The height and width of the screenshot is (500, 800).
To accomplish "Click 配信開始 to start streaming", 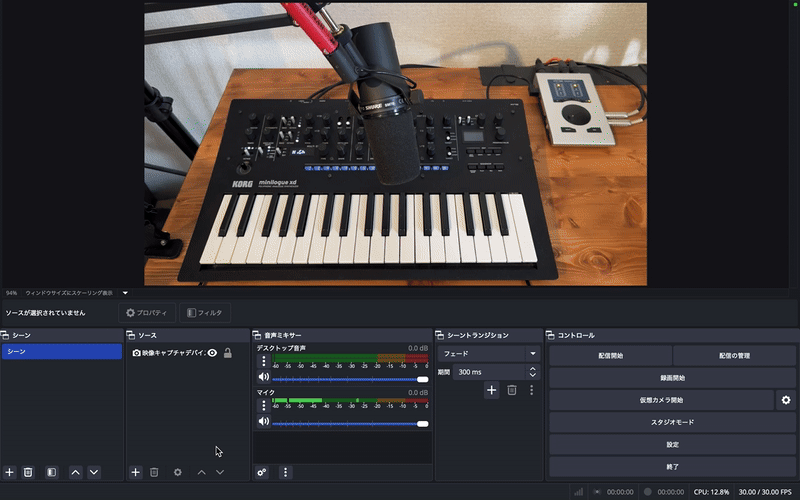I will coord(611,356).
